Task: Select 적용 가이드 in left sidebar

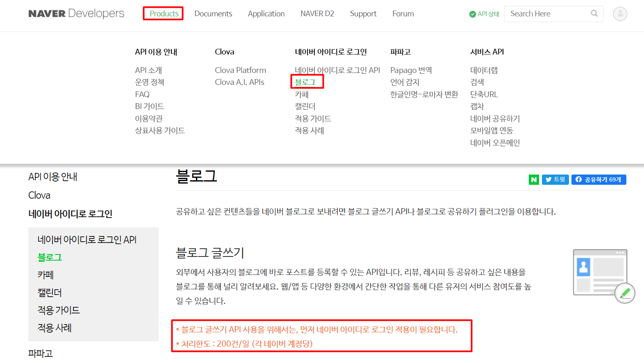Action: pyautogui.click(x=59, y=310)
